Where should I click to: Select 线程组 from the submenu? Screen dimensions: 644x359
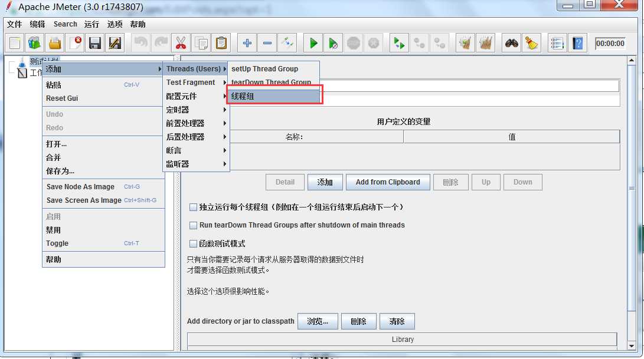tap(274, 96)
